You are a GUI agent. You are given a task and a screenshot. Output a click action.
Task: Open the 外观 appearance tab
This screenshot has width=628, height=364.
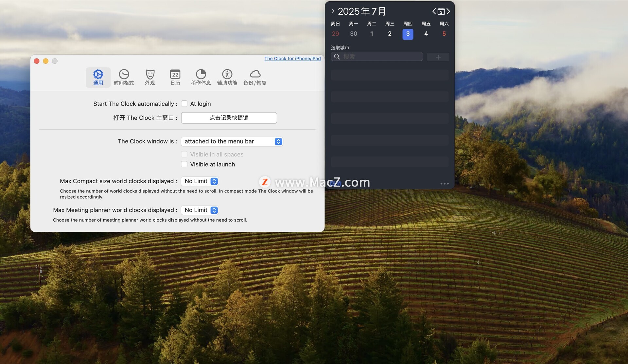[150, 77]
